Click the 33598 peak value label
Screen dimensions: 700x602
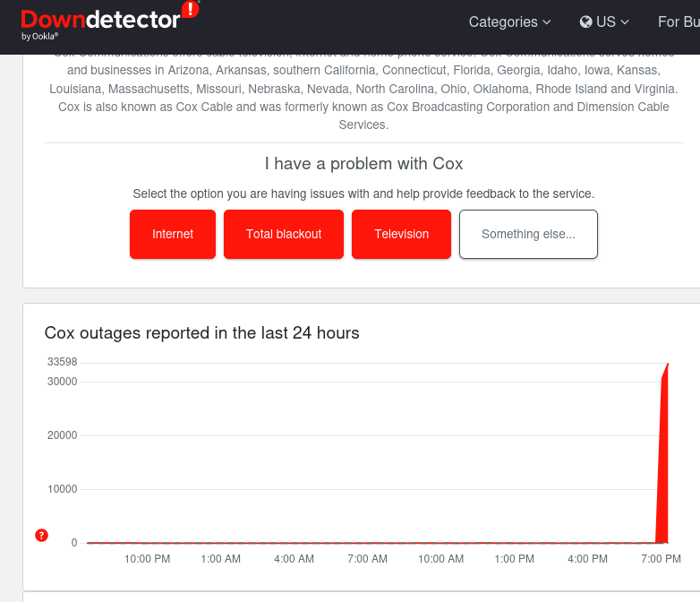[x=61, y=362]
